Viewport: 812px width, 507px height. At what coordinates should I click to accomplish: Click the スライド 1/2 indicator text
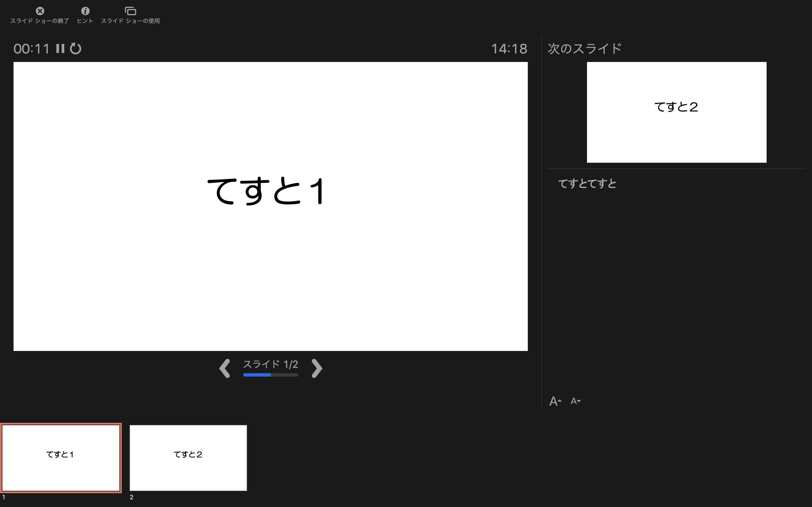pyautogui.click(x=270, y=364)
